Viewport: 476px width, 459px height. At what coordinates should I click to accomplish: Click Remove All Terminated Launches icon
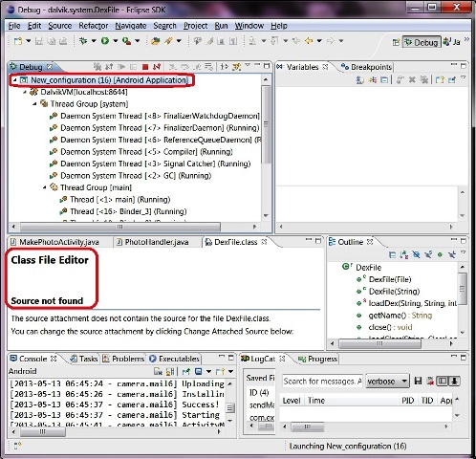[97, 67]
